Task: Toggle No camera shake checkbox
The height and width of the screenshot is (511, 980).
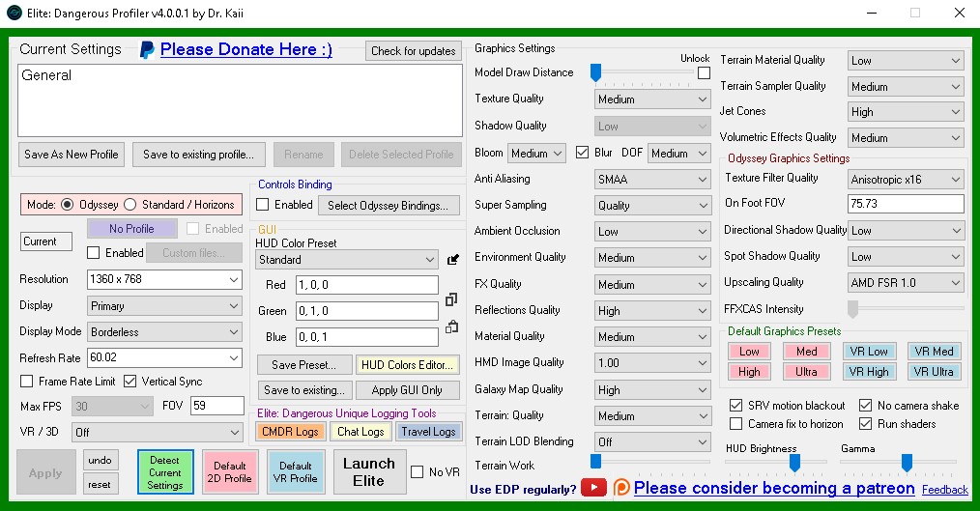Action: click(866, 406)
